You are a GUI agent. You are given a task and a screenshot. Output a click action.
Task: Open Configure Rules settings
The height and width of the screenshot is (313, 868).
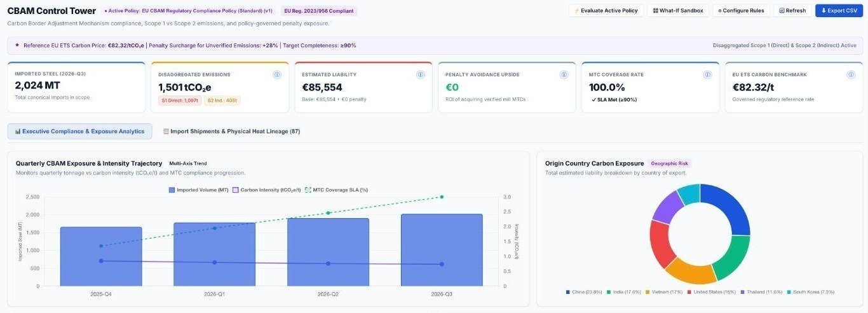(741, 11)
